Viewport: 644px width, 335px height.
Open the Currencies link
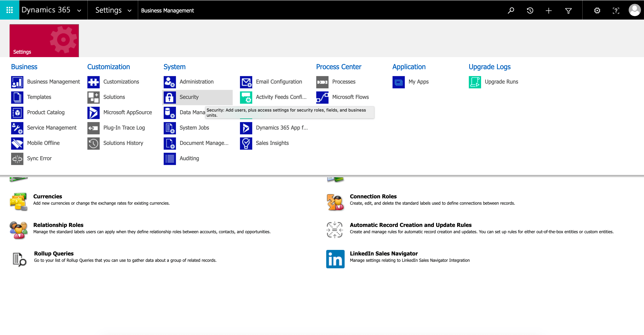pos(48,196)
